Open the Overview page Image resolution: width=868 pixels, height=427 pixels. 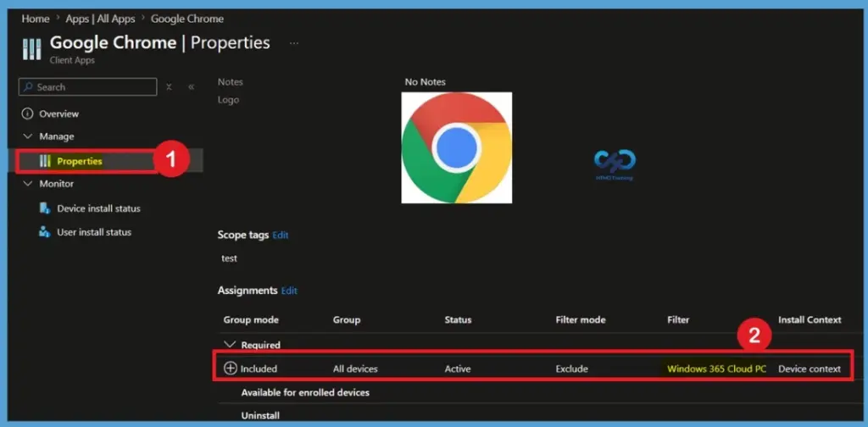(58, 114)
